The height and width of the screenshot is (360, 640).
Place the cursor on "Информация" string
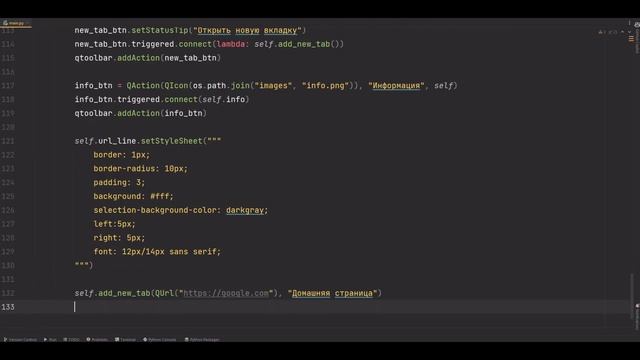(x=396, y=86)
